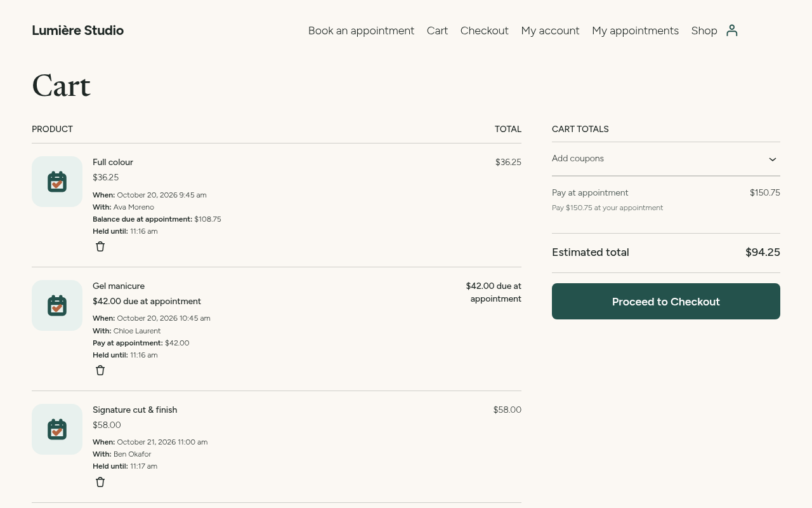Click the Signature cut Held until 11:17 am
The image size is (812, 508).
[125, 466]
